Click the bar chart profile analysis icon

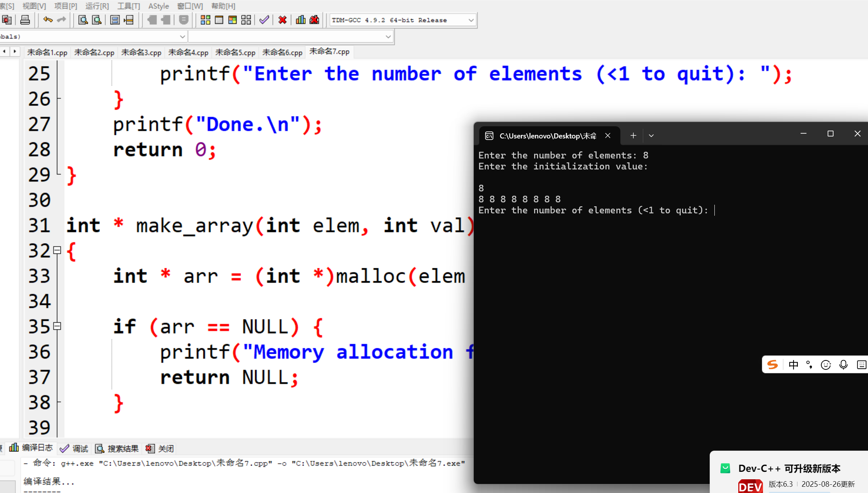[x=301, y=20]
